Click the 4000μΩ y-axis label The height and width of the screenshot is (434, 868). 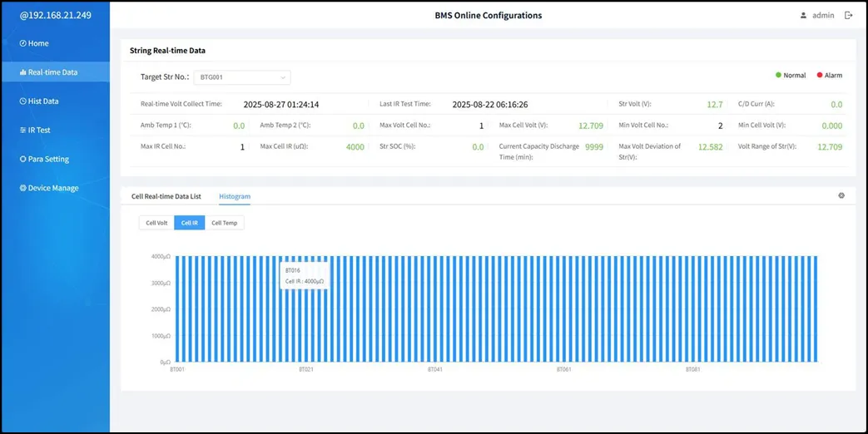(x=161, y=257)
